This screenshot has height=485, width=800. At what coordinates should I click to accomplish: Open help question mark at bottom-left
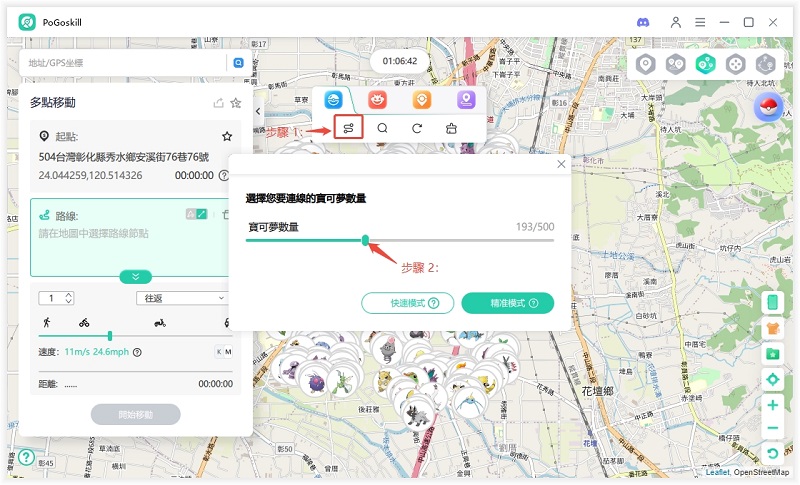(x=26, y=457)
